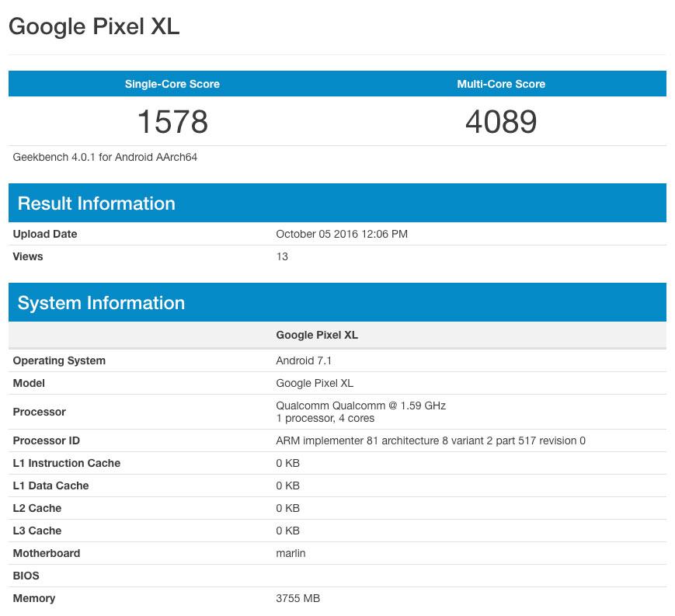Select the 3755 MB memory value
This screenshot has width=675, height=616.
point(298,598)
